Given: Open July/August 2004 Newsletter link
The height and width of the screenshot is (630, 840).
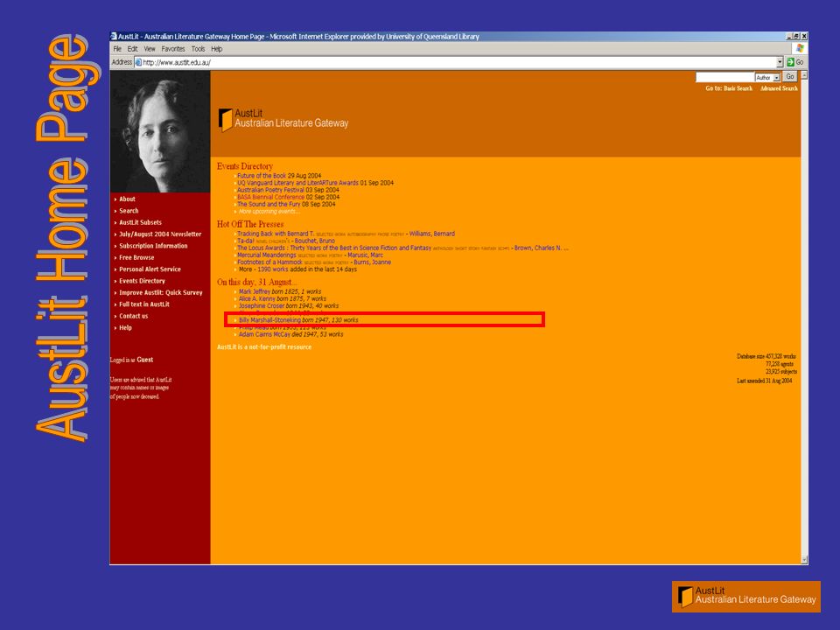Looking at the screenshot, I should pos(160,234).
